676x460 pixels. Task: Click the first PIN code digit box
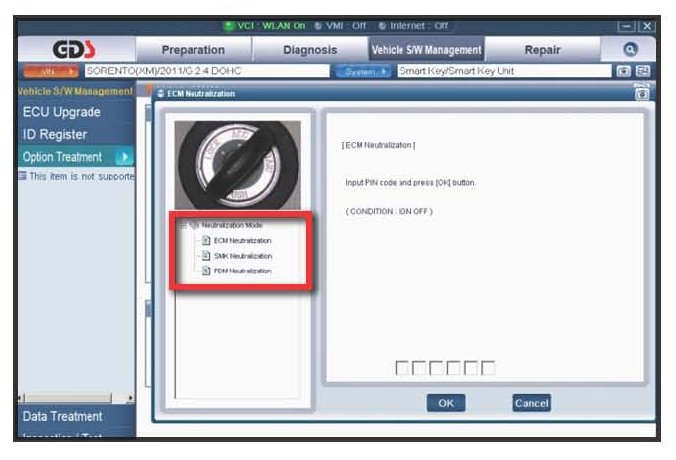pyautogui.click(x=403, y=369)
